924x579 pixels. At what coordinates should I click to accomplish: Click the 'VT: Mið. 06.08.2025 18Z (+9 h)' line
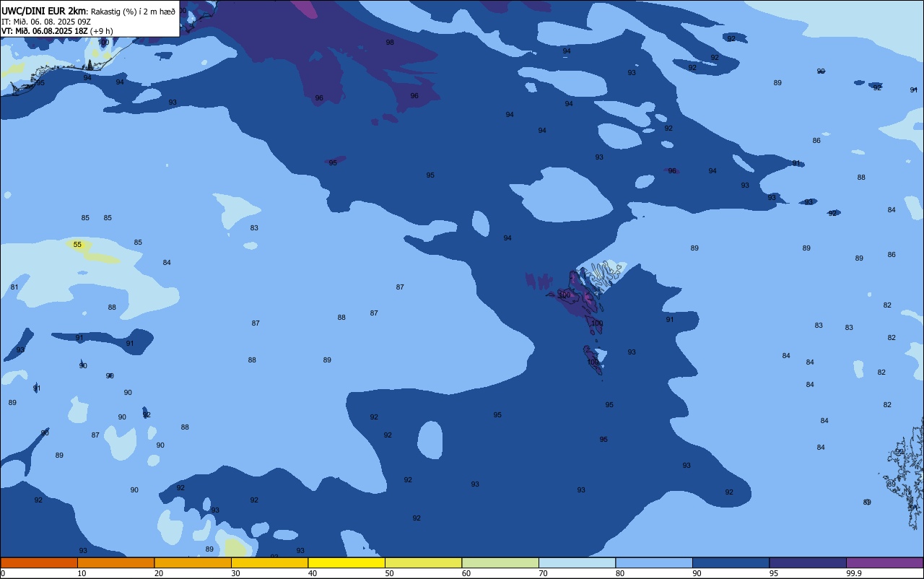57,31
